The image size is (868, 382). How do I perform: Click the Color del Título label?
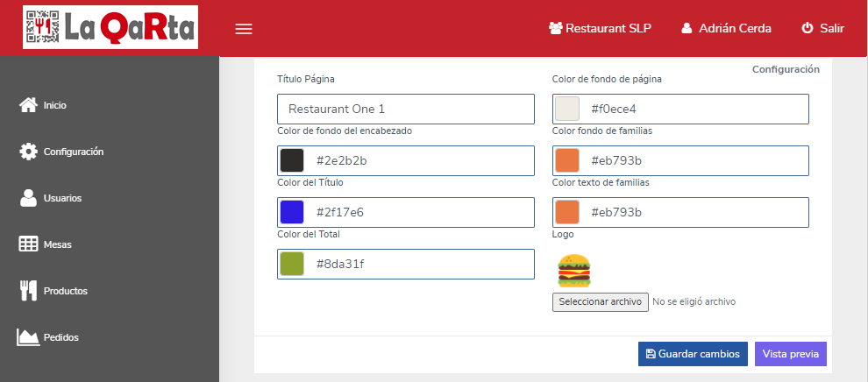point(310,182)
